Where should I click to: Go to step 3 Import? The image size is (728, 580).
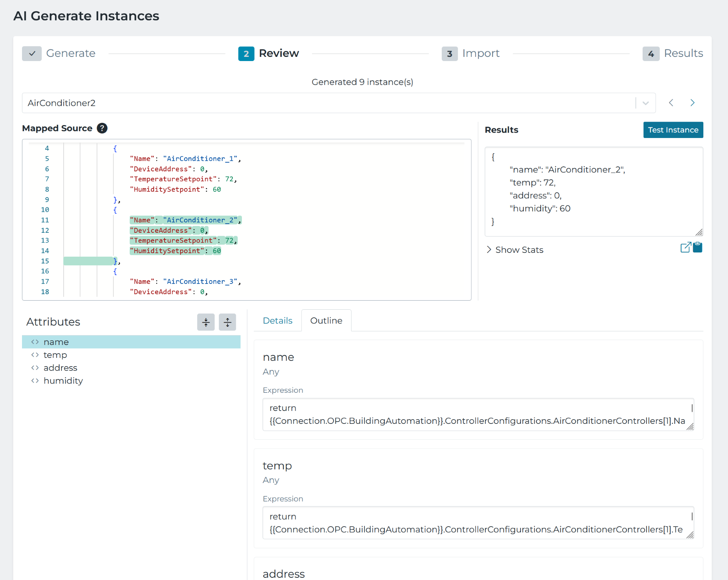(x=471, y=53)
